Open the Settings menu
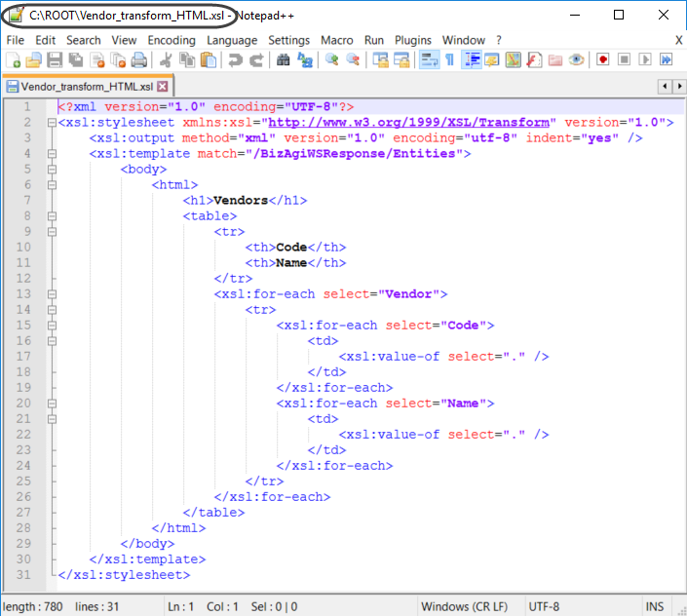 point(288,40)
